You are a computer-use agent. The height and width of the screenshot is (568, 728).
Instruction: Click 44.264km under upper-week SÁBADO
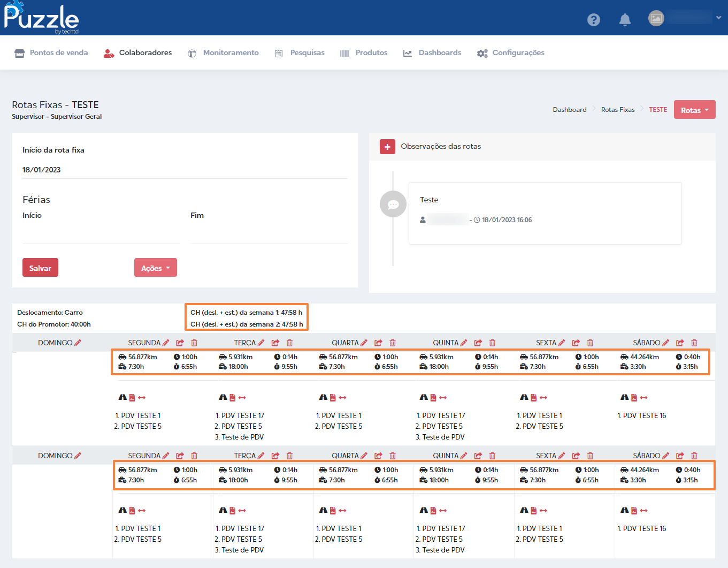645,357
